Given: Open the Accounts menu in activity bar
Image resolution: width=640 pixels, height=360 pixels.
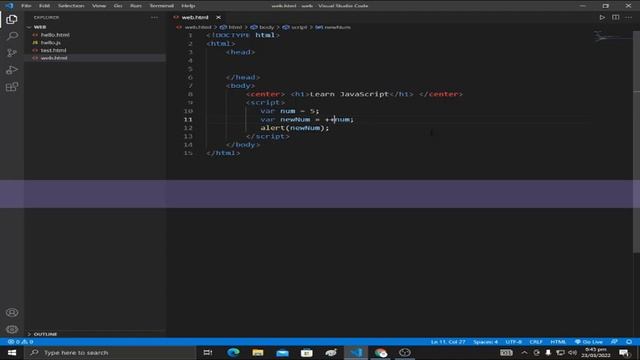Looking at the screenshot, I should point(12,313).
